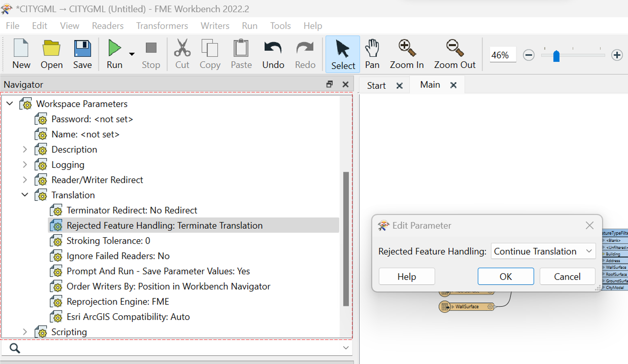Switch to the Main canvas tab

point(430,85)
